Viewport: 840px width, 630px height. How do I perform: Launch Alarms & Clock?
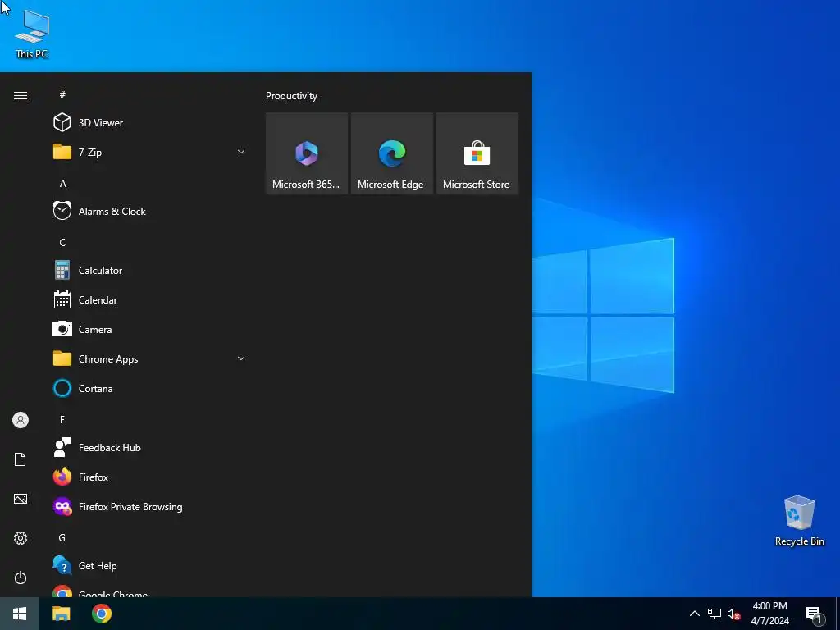point(149,211)
